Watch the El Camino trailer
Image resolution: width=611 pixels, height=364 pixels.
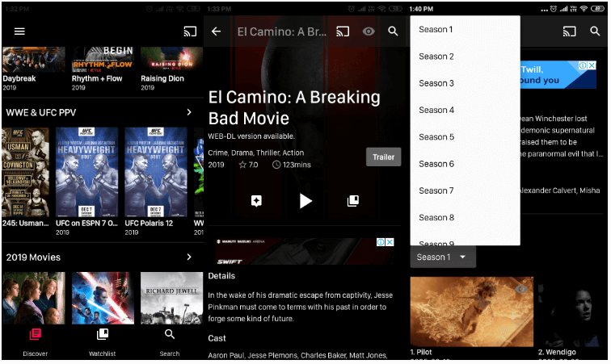383,157
